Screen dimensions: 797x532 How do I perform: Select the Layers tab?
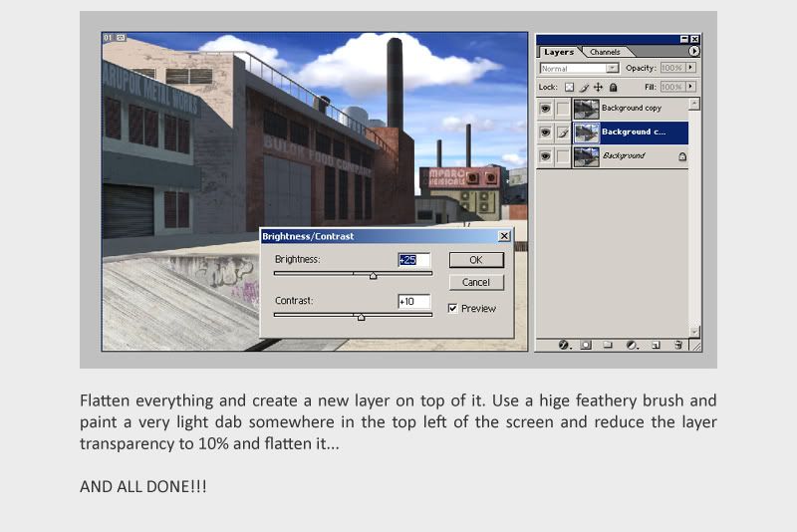559,52
